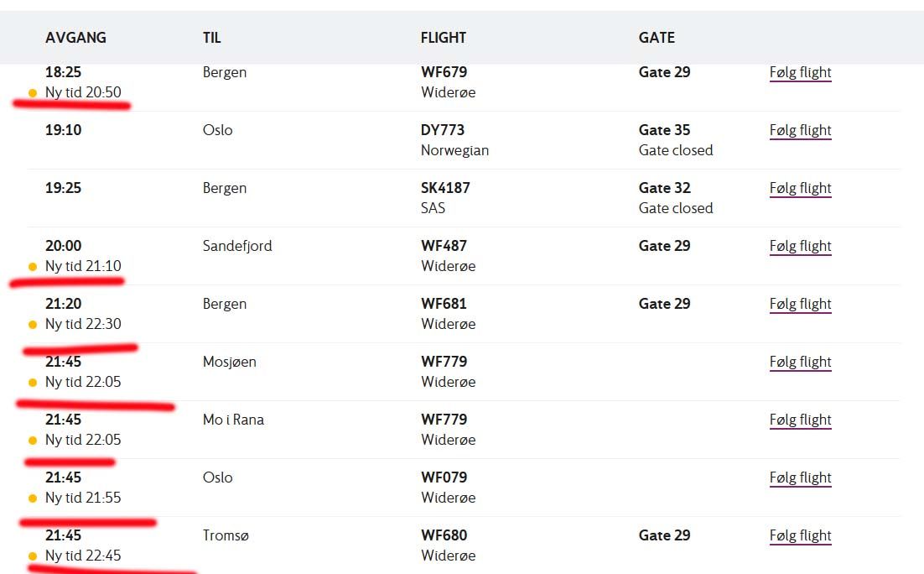Click the yellow delay dot on the Tromsø row
The image size is (924, 574).
coord(33,556)
